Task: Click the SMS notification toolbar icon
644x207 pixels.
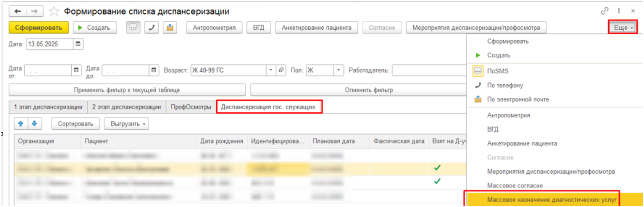Action: (133, 27)
